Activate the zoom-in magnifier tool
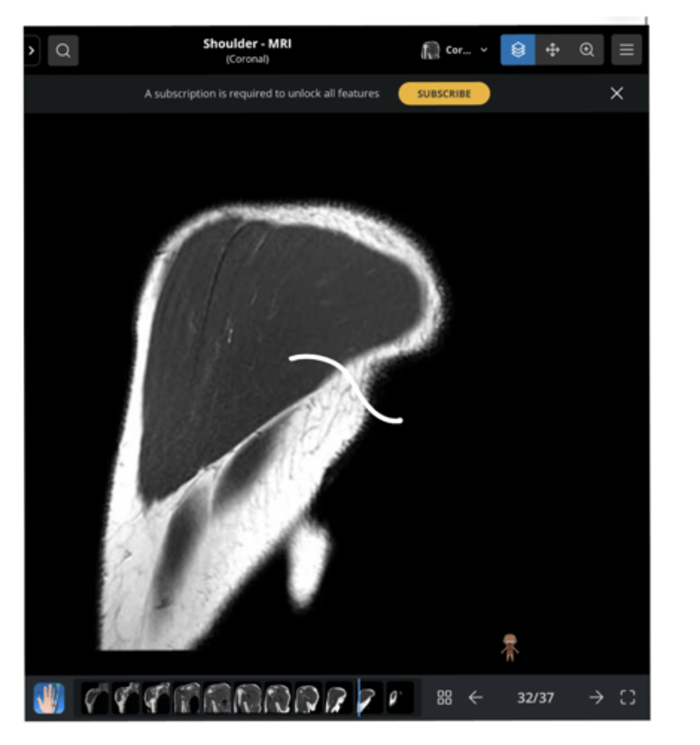The image size is (700, 745). coord(586,50)
